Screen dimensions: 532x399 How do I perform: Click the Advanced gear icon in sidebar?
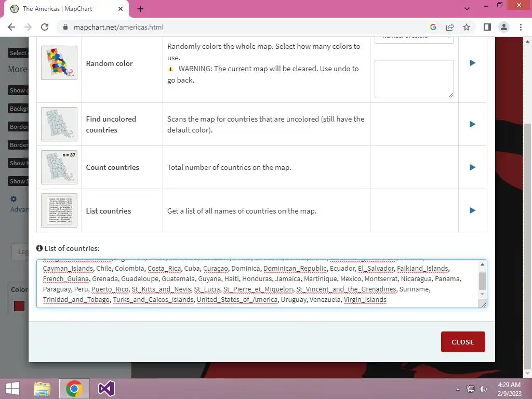(x=13, y=199)
